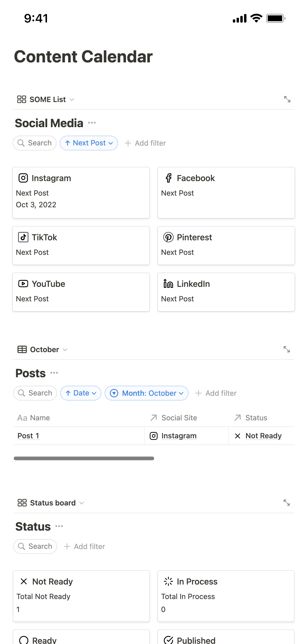Open the YouTube card

(x=81, y=292)
